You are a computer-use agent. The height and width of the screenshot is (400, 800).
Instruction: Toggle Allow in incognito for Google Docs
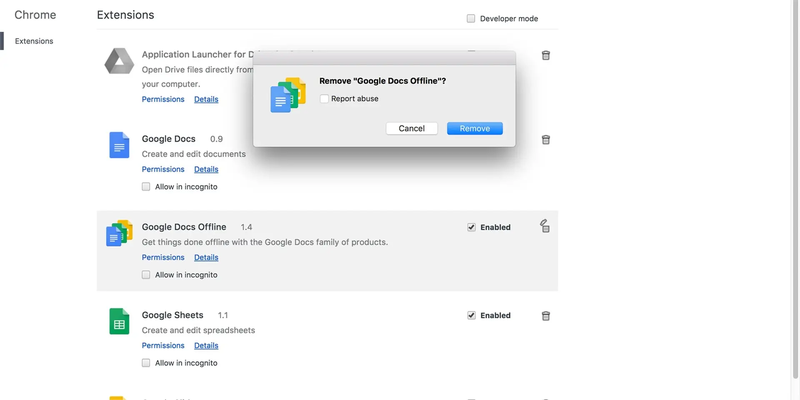[x=146, y=187]
